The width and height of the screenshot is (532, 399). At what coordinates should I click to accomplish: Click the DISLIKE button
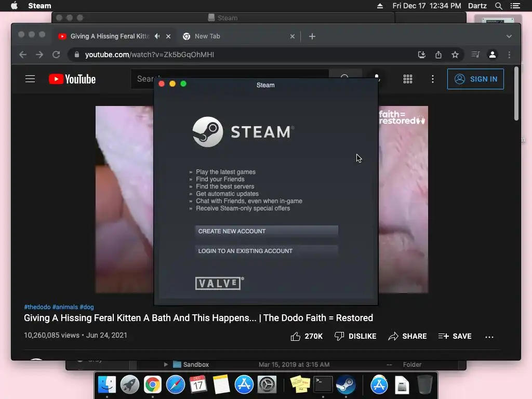point(355,336)
